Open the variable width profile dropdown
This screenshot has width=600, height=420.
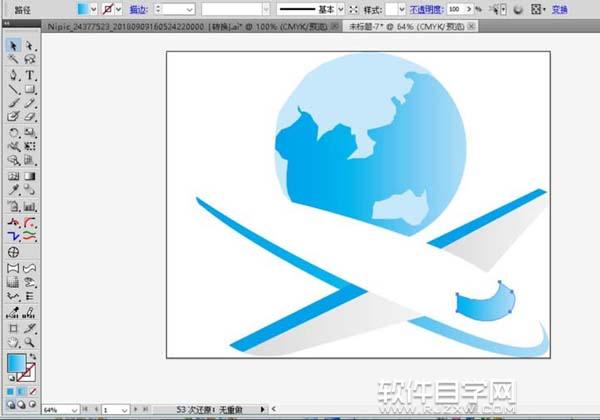266,10
